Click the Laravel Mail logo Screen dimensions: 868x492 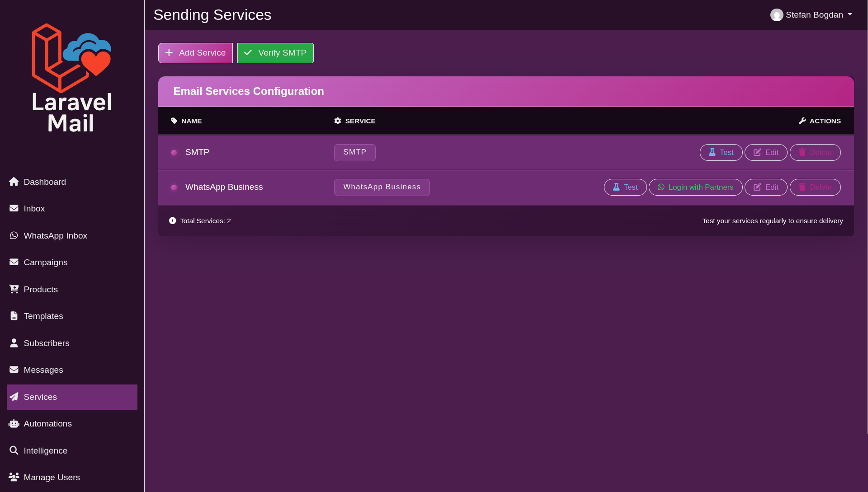tap(72, 78)
